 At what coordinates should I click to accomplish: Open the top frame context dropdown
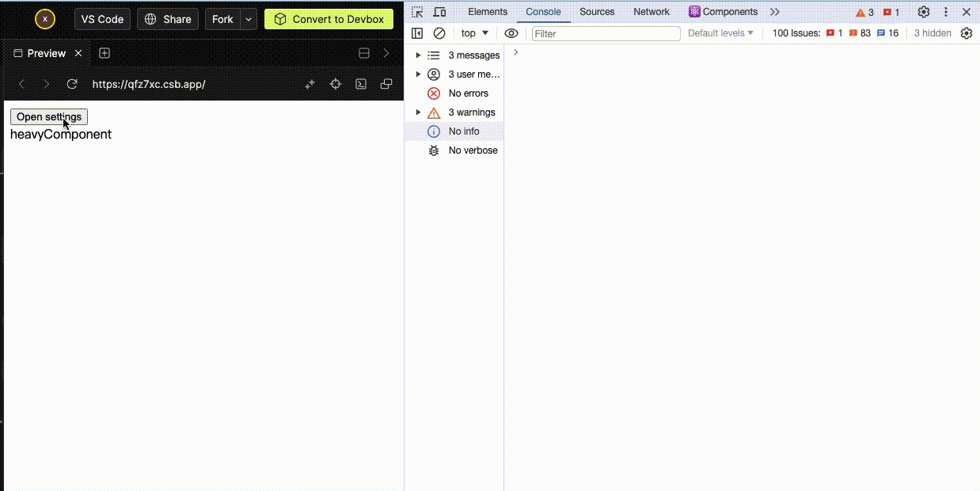pos(473,32)
